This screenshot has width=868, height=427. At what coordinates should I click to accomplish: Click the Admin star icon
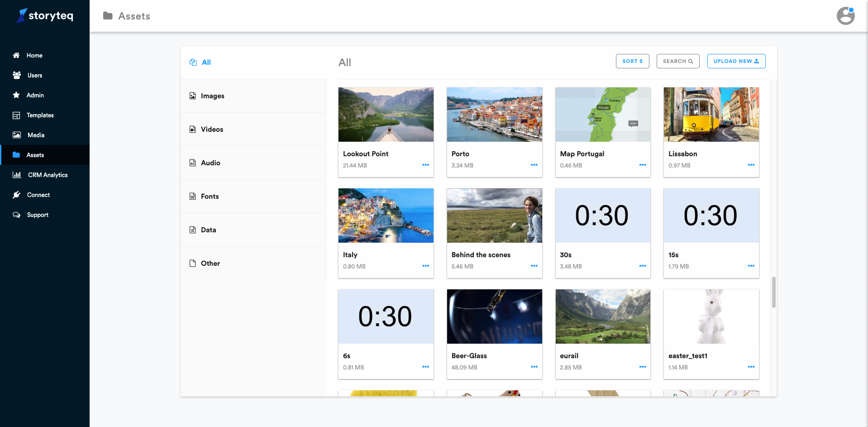[16, 95]
